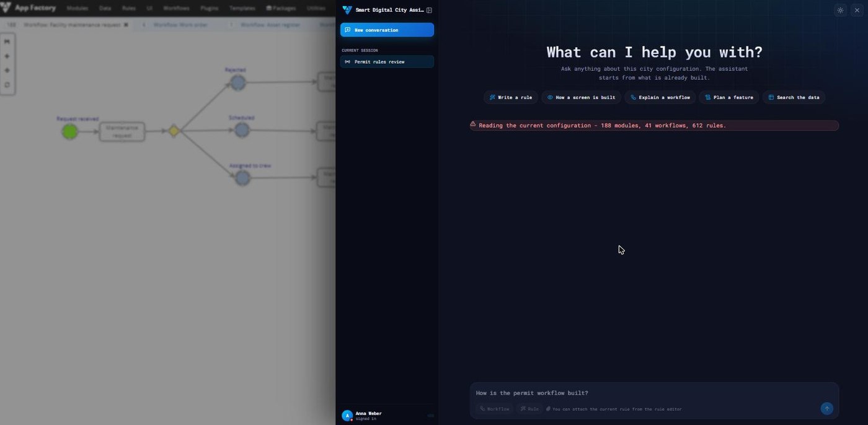Open the Templates menu in App Factory
The height and width of the screenshot is (425, 868).
coord(242,9)
